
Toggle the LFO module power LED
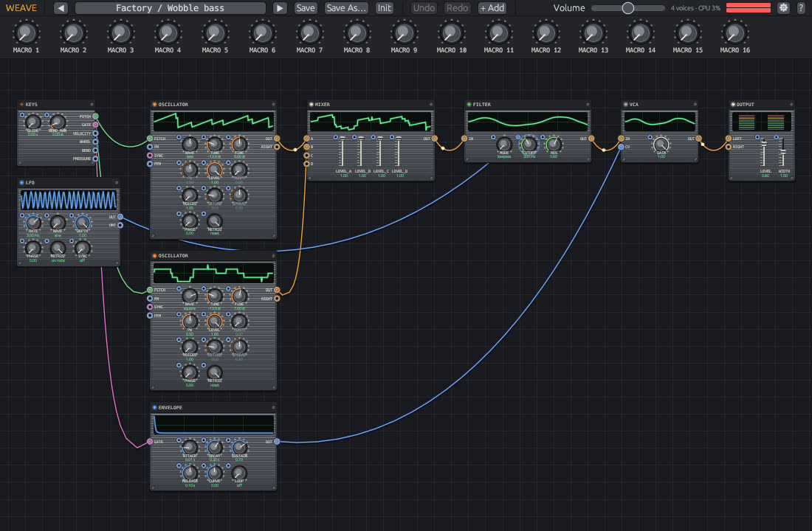(21, 183)
